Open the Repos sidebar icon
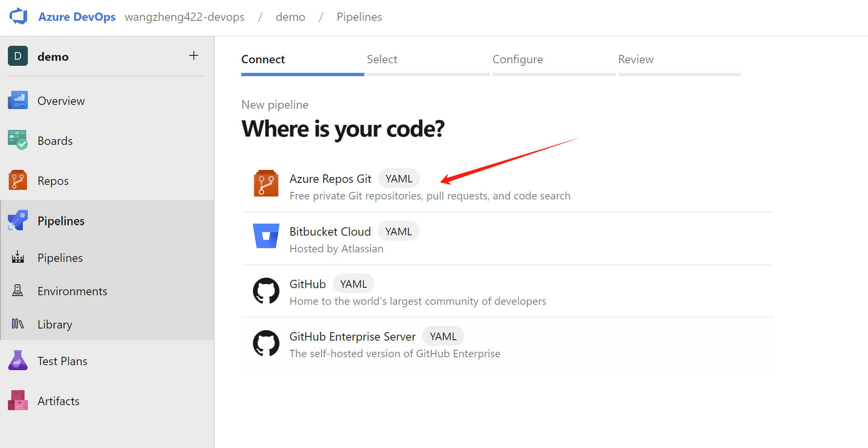This screenshot has height=448, width=868. [18, 181]
